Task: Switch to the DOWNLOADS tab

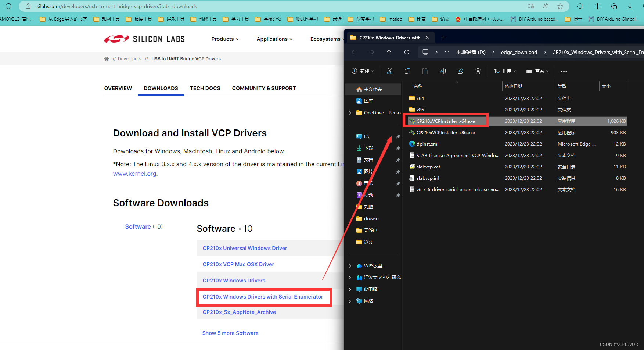Action: pos(161,88)
